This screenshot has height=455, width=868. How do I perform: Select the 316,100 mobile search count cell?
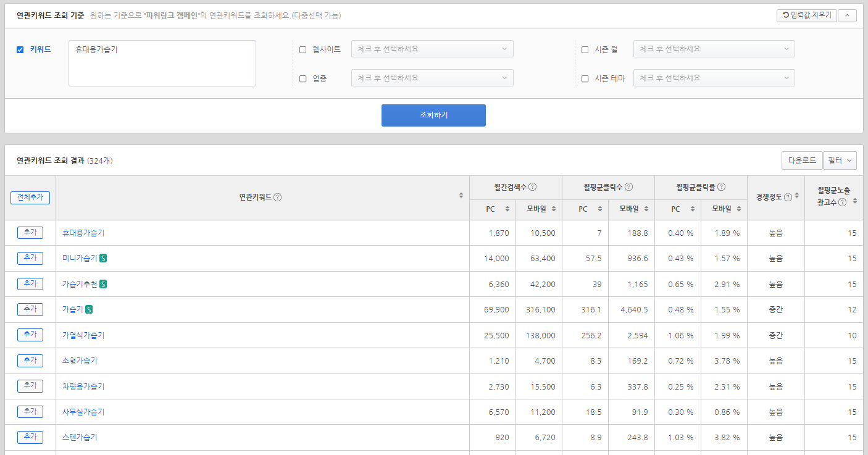[539, 309]
